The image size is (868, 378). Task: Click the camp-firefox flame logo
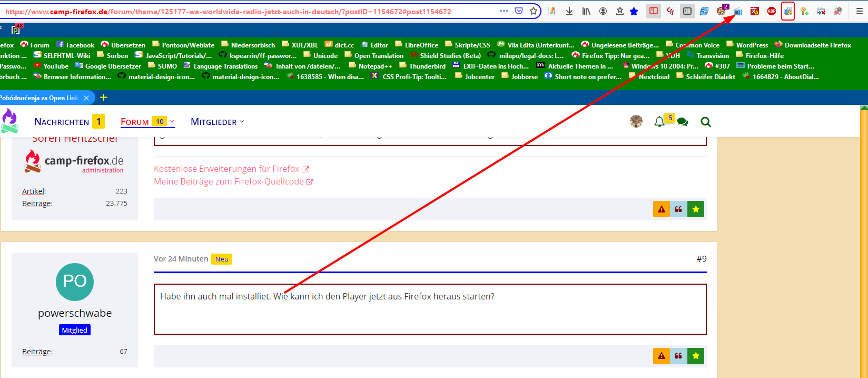click(9, 121)
